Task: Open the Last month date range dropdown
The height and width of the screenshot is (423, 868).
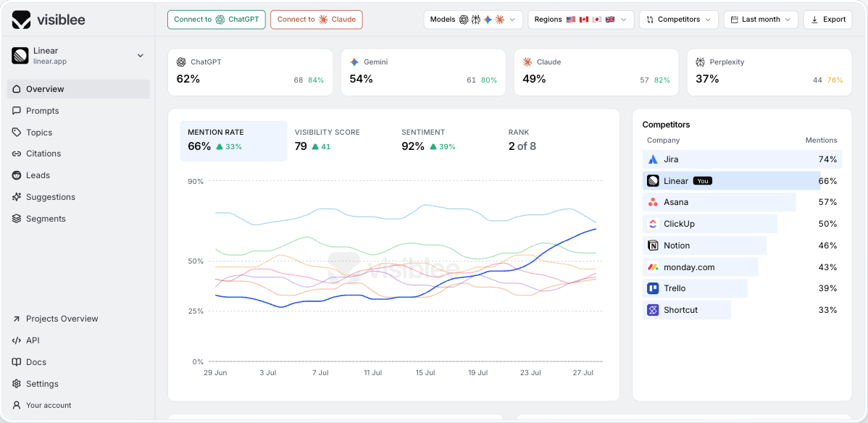Action: point(761,20)
